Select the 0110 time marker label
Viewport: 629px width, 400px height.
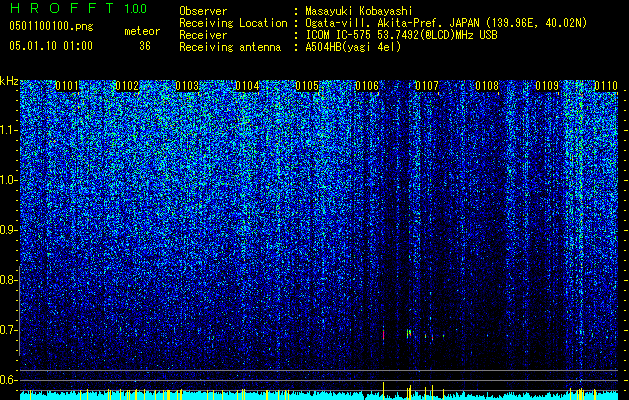click(x=606, y=86)
